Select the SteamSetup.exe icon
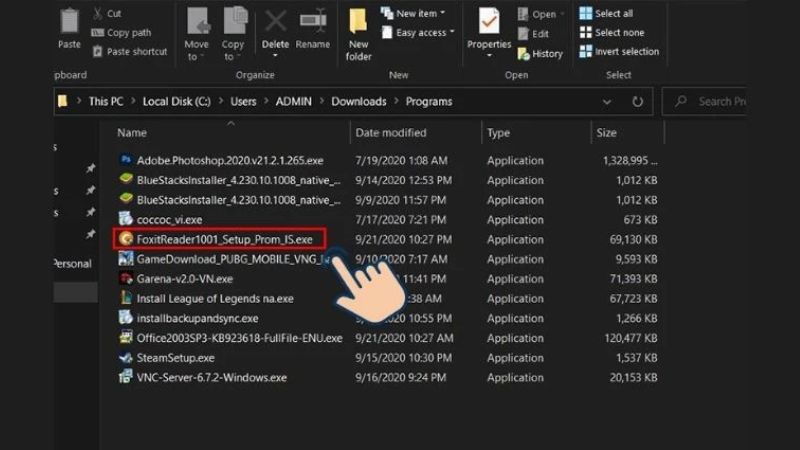The image size is (800, 450). 126,358
